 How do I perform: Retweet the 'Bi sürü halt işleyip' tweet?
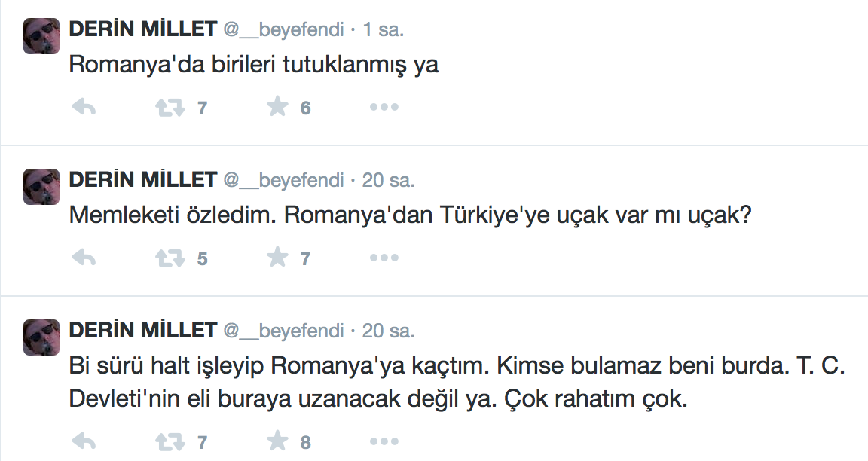[x=170, y=442]
